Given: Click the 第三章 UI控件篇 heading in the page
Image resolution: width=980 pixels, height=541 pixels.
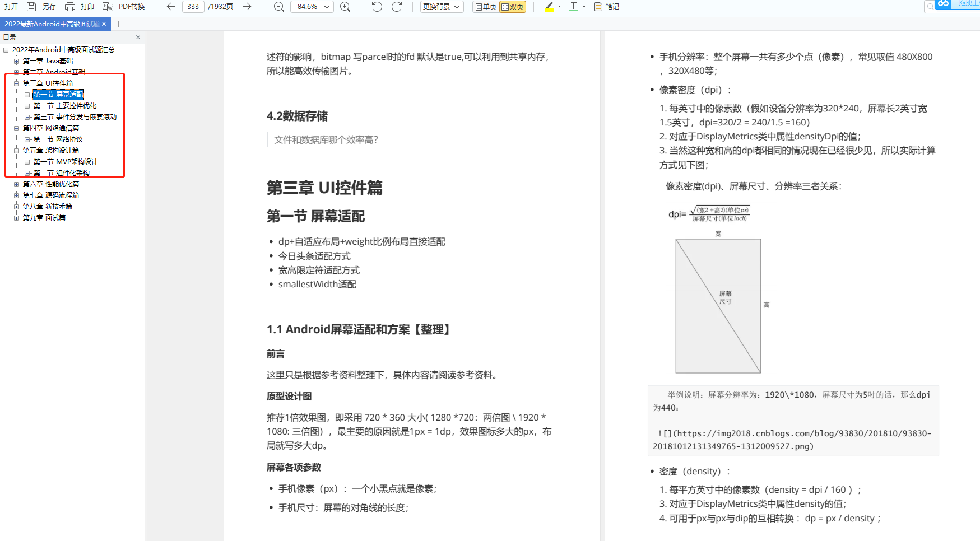Looking at the screenshot, I should (324, 188).
